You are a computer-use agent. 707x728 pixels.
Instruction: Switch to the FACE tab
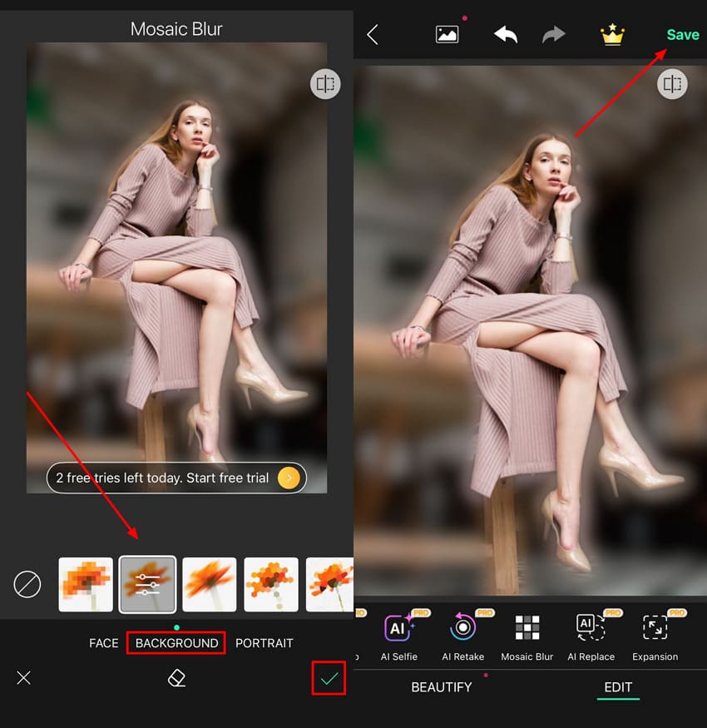103,642
